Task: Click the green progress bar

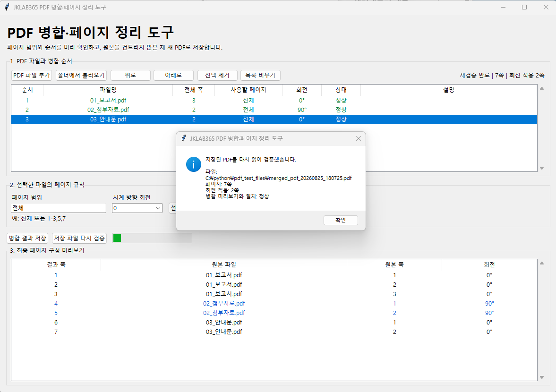Action: pos(152,238)
